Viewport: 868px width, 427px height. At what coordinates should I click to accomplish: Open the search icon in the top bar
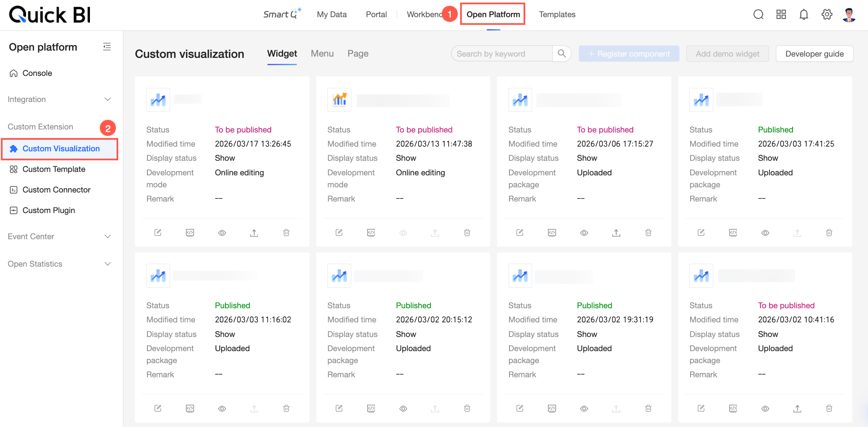pyautogui.click(x=758, y=15)
